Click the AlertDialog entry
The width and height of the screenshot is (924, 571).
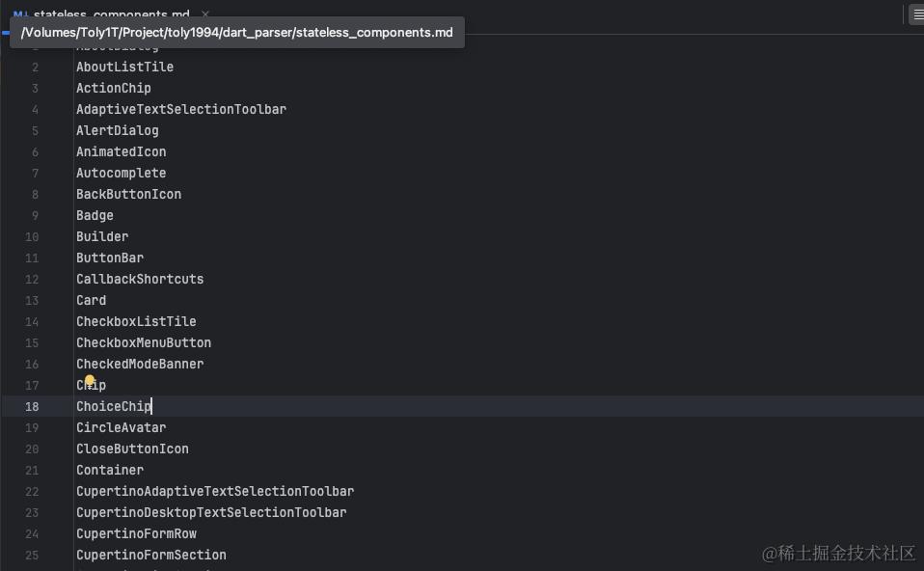[118, 131]
